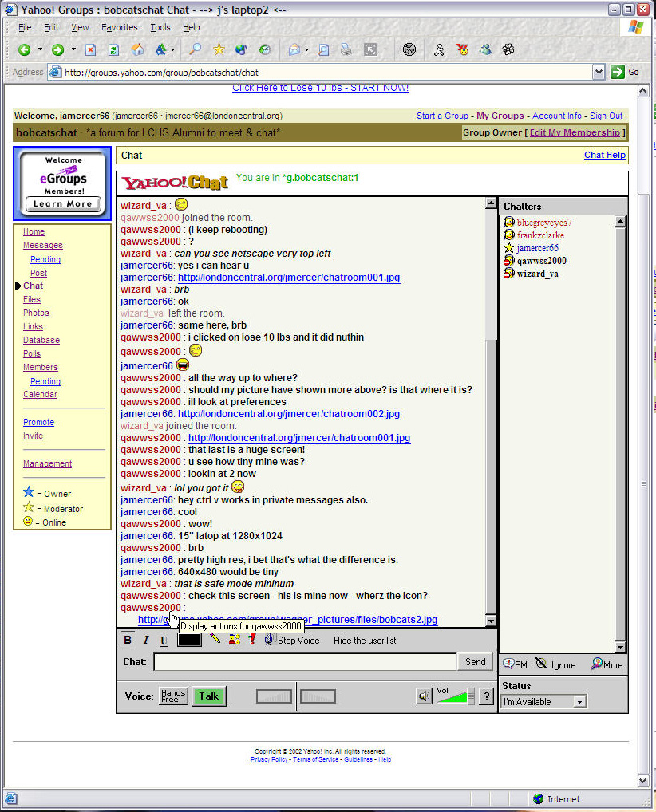Click Hide the user list
The height and width of the screenshot is (812, 656).
(365, 641)
